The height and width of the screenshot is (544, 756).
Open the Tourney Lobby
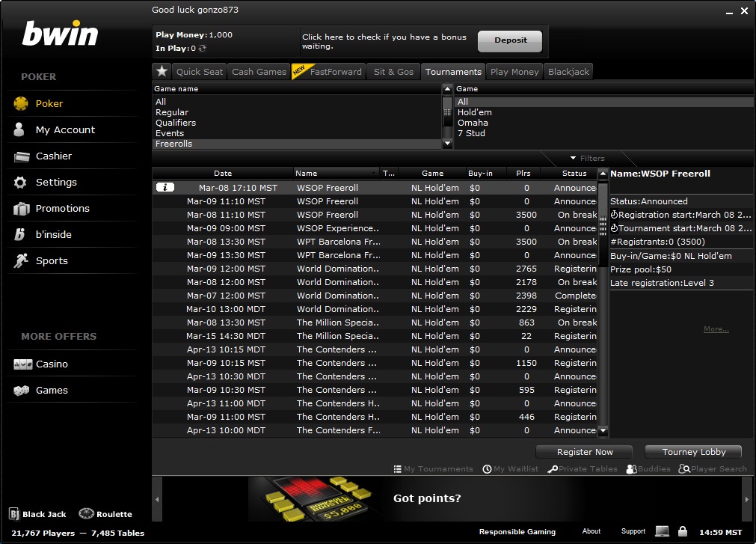click(693, 452)
